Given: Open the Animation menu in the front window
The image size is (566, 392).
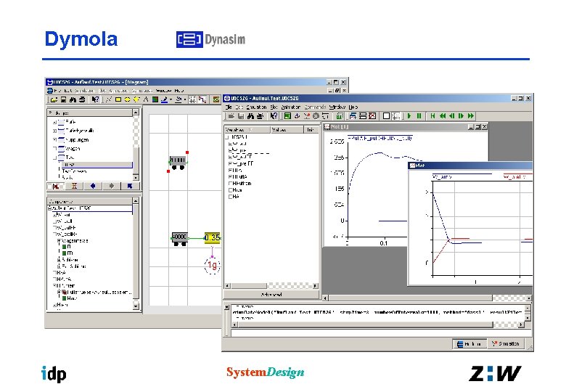Looking at the screenshot, I should tap(291, 107).
